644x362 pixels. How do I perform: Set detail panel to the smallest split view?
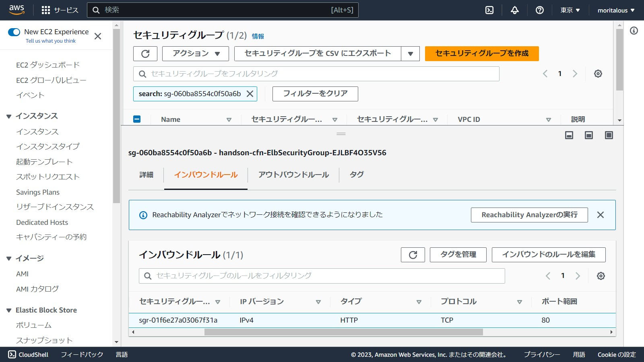(569, 135)
